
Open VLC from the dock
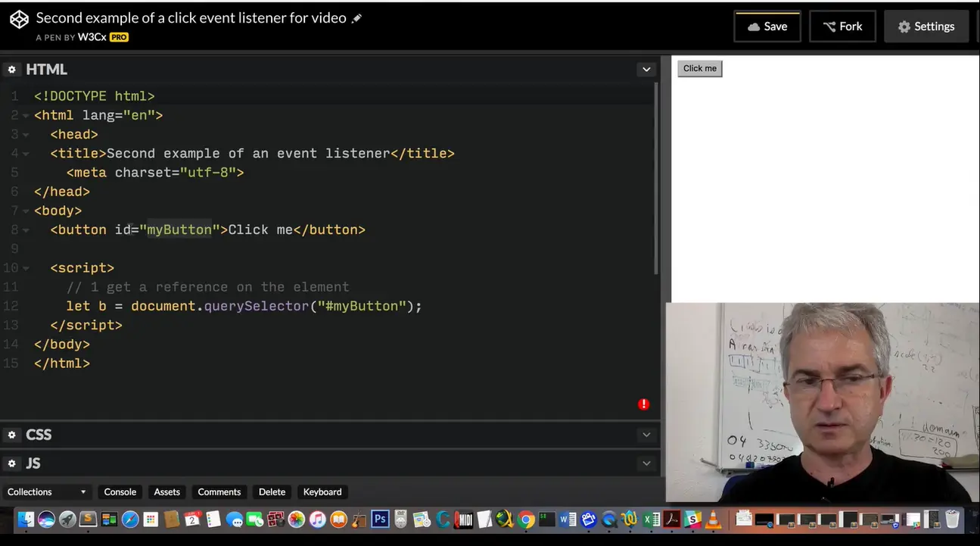(713, 519)
